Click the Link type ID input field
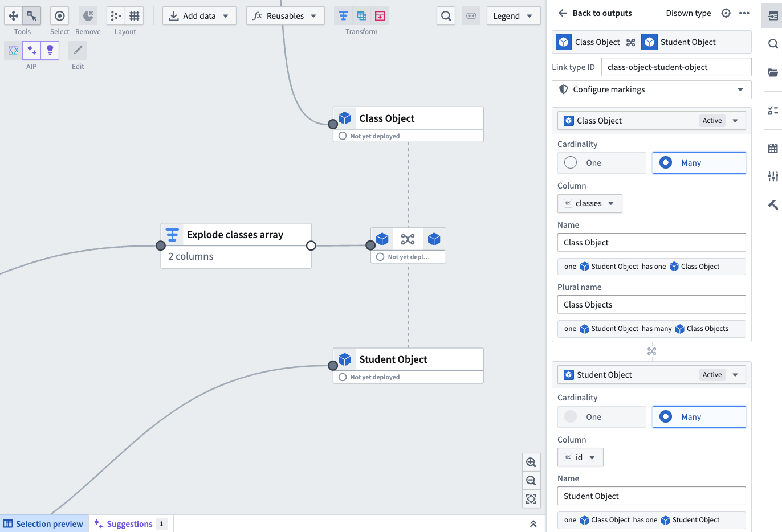782x532 pixels. 676,67
